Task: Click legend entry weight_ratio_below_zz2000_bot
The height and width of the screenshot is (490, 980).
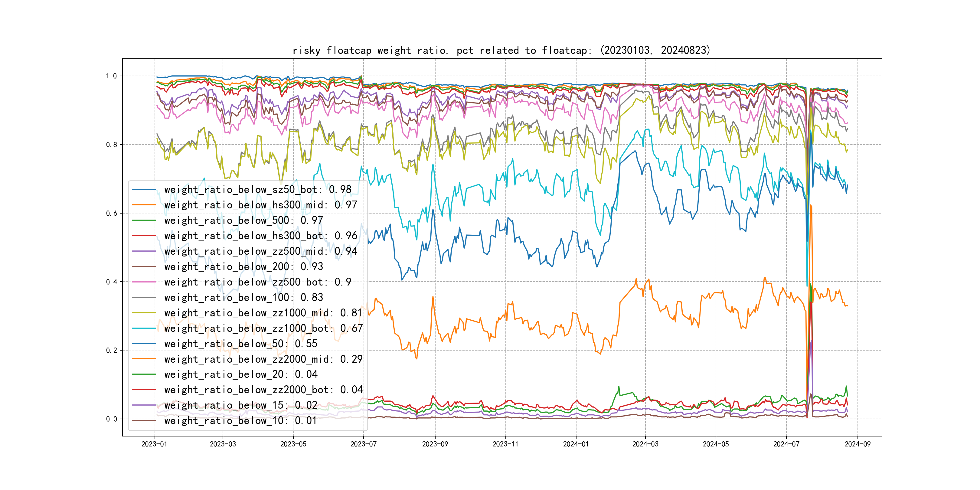Action: (263, 390)
